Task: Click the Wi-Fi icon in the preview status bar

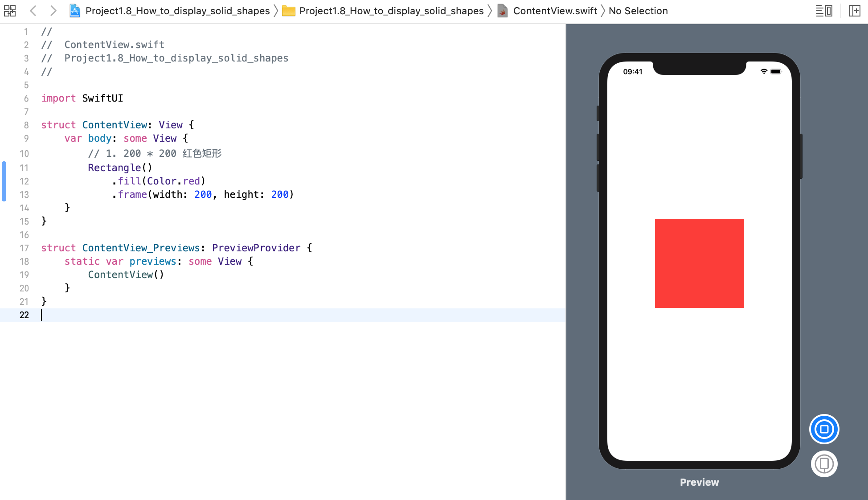Action: (764, 71)
